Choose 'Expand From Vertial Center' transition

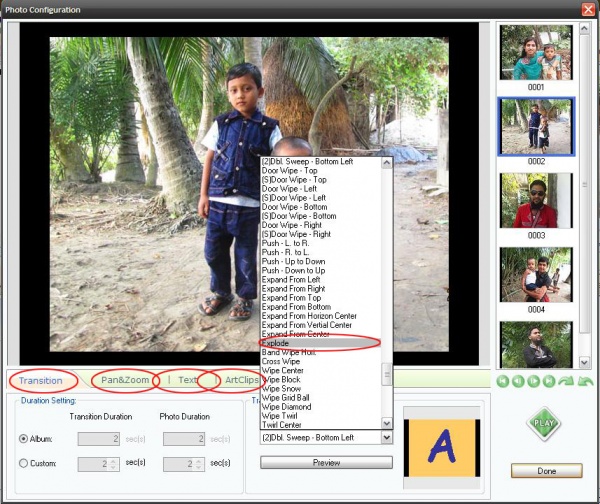pos(321,325)
